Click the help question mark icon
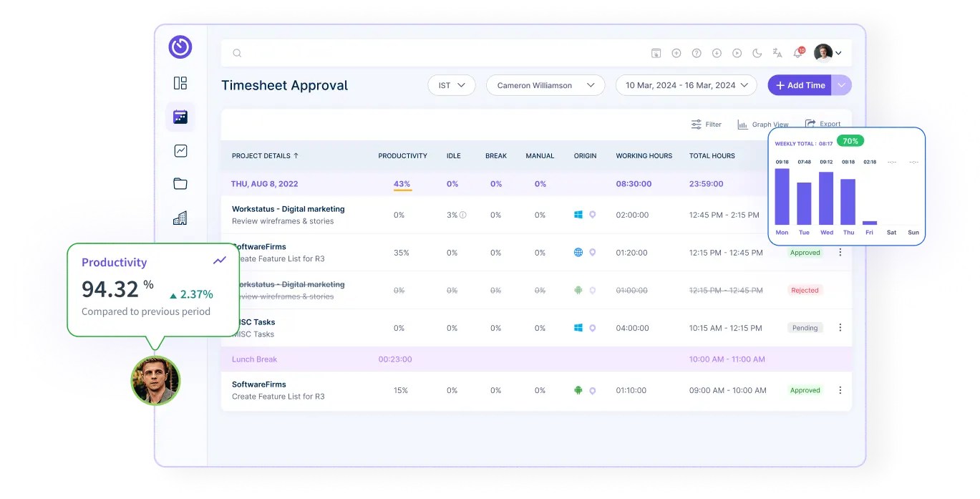Viewport: 980px width, 499px height. pos(697,53)
